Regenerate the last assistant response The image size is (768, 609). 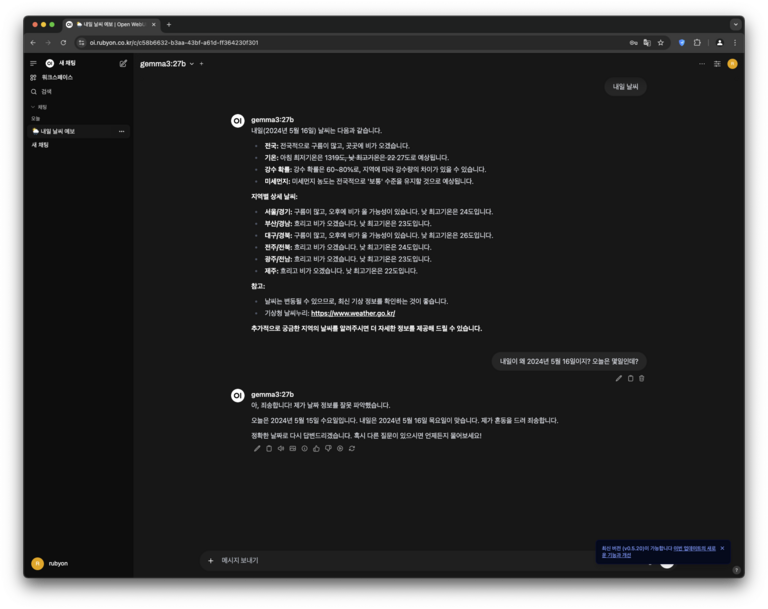click(352, 448)
